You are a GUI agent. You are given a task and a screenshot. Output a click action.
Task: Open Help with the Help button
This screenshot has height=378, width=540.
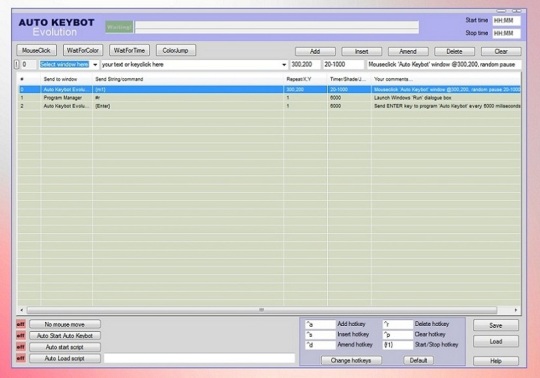pyautogui.click(x=496, y=361)
